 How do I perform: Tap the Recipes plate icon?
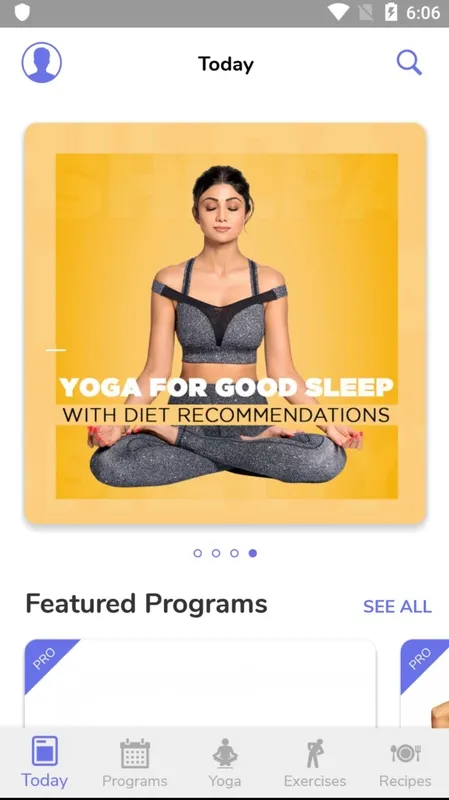[x=405, y=753]
